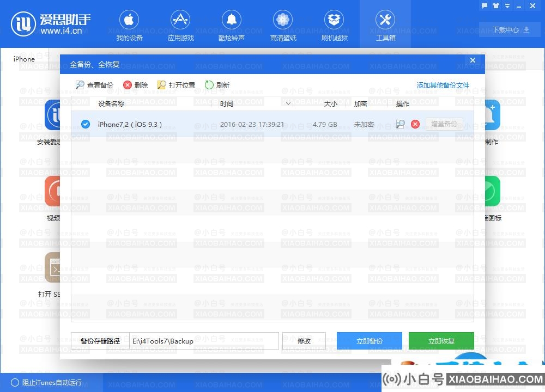
Task: Open the 酷炫铃声 ringtone section
Action: 232,26
